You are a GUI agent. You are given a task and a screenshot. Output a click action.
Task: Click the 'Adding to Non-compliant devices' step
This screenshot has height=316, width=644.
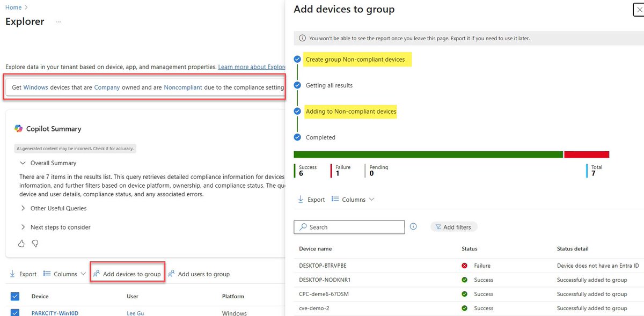coord(351,112)
